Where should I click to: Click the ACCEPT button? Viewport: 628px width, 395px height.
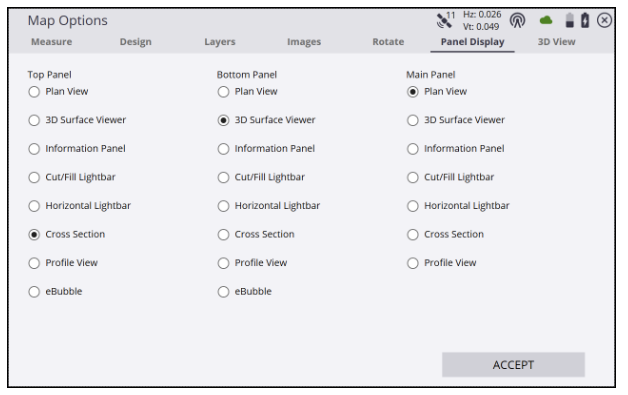pyautogui.click(x=513, y=365)
